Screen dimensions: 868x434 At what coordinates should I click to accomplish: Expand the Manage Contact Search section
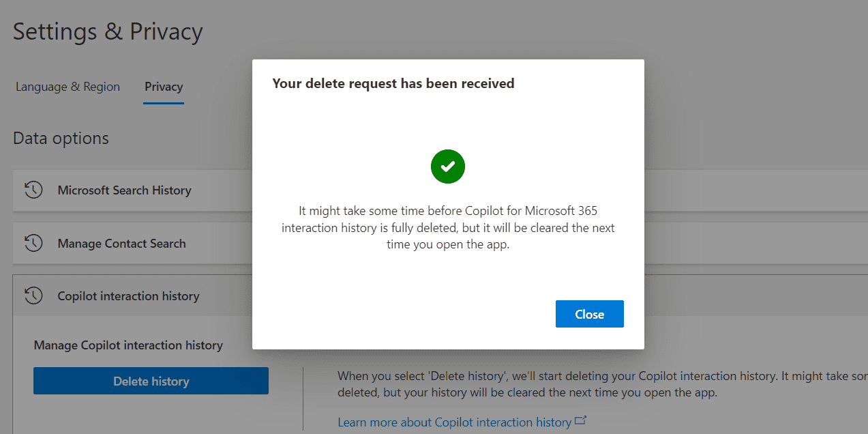[x=121, y=244]
